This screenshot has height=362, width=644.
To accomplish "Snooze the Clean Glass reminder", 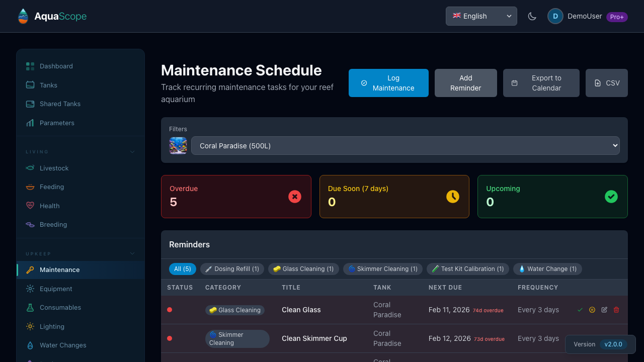I will tap(592, 310).
